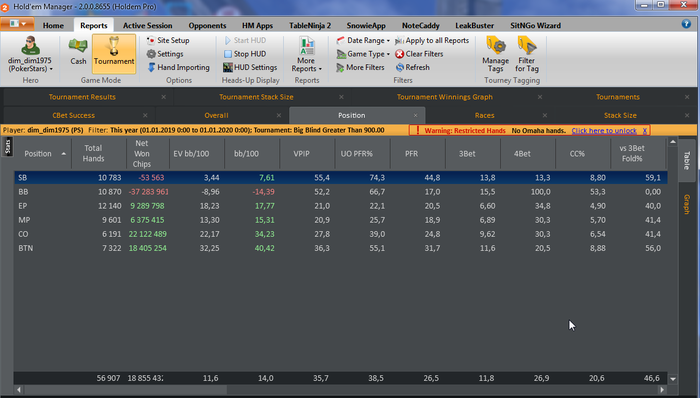
Task: Select the Table side view tab
Action: (687, 160)
